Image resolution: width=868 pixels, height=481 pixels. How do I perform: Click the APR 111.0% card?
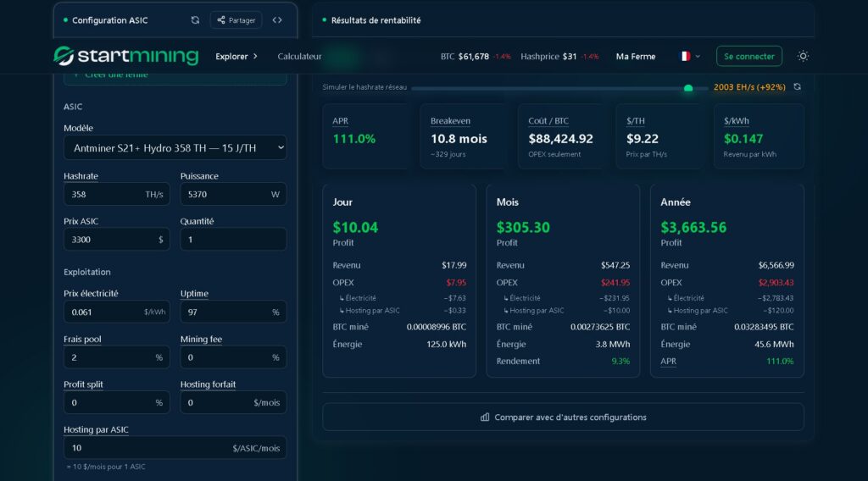click(366, 136)
